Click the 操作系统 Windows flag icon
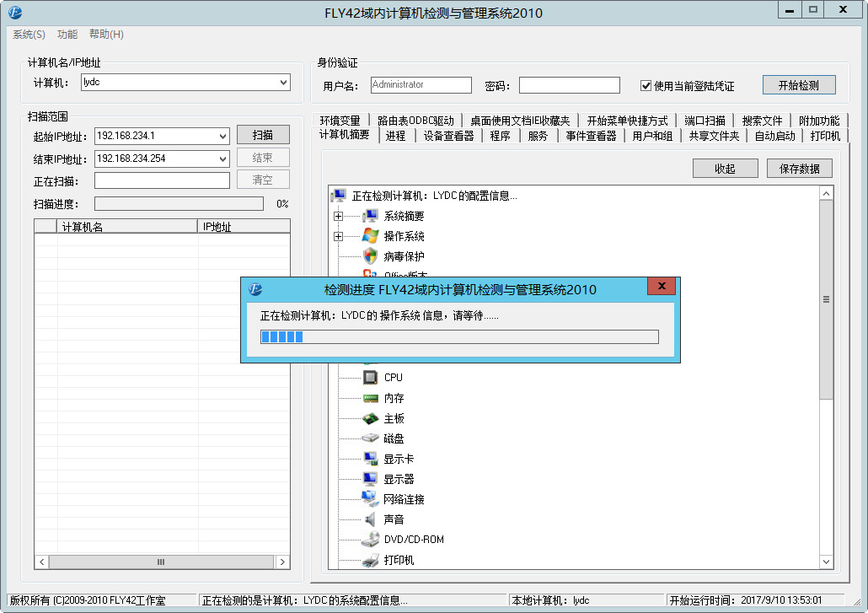The width and height of the screenshot is (868, 613). 370,236
